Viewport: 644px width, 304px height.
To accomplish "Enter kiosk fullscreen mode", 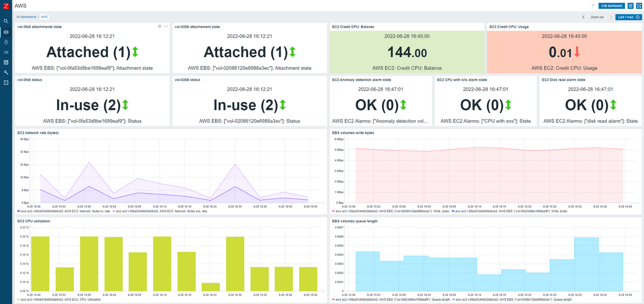I will [639, 6].
